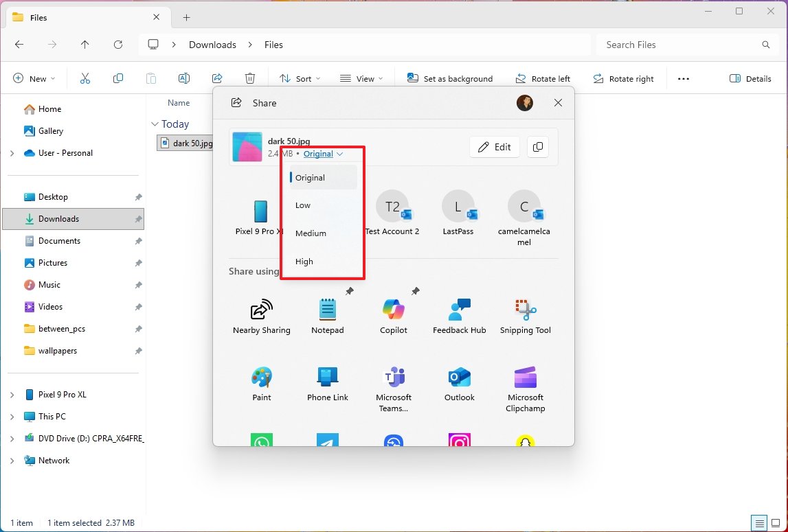Image resolution: width=788 pixels, height=532 pixels.
Task: Click the Cut scissors icon in toolbar
Action: pos(85,78)
